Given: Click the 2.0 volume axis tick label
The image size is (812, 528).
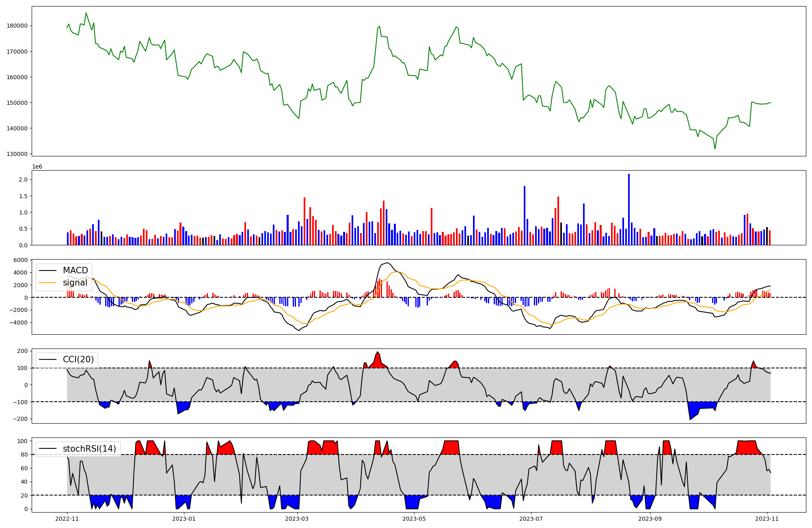Looking at the screenshot, I should (x=23, y=180).
